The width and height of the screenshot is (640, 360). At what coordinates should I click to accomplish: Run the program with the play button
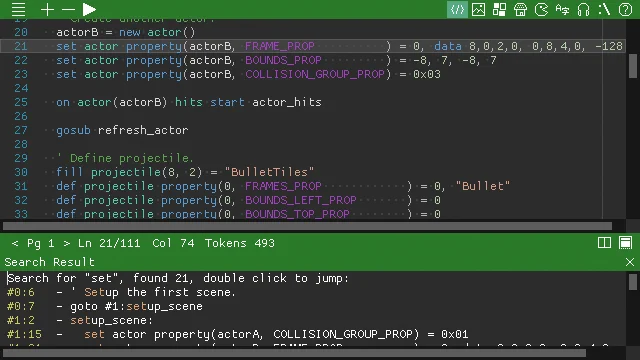[x=89, y=9]
